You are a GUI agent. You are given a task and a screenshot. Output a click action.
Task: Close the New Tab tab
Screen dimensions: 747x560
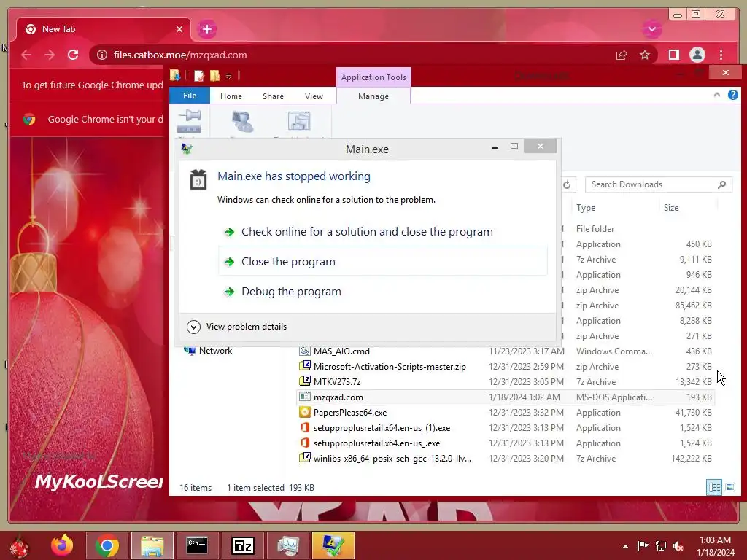coord(179,29)
